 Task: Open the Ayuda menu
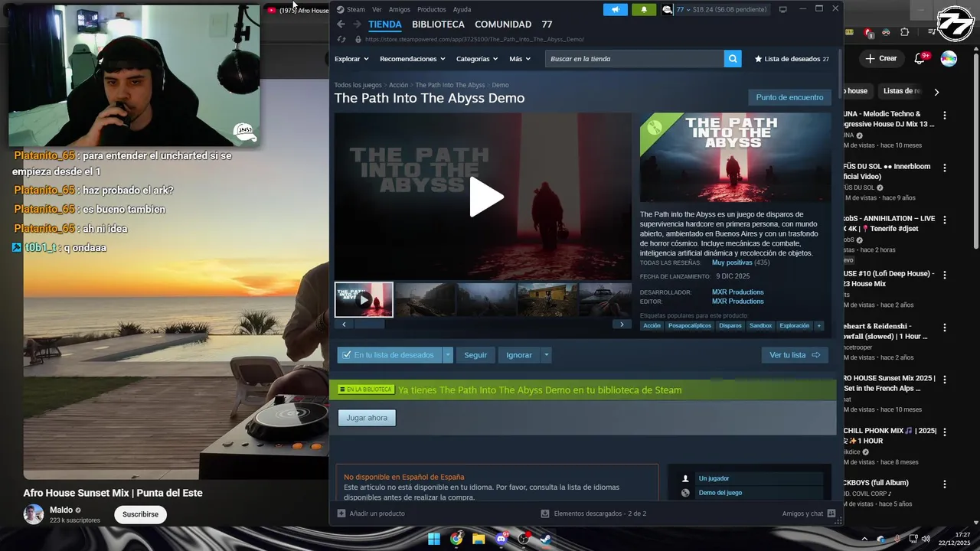click(x=462, y=9)
